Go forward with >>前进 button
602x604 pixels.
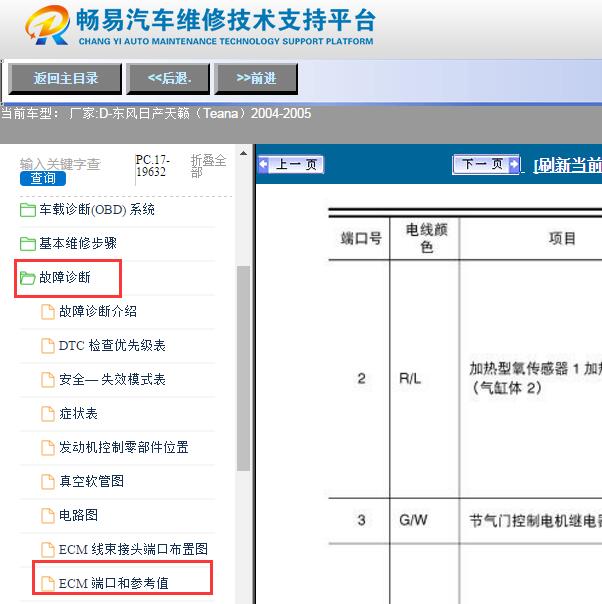(x=256, y=79)
